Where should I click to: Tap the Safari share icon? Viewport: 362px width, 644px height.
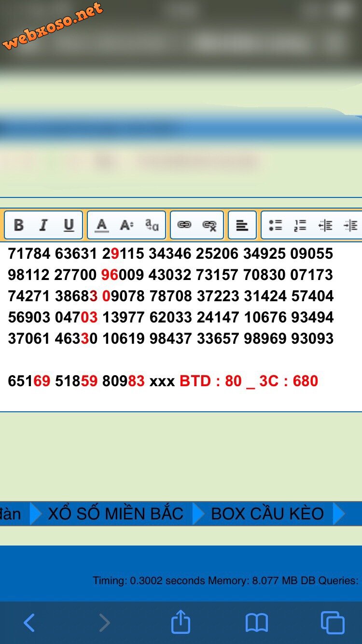coord(181,622)
